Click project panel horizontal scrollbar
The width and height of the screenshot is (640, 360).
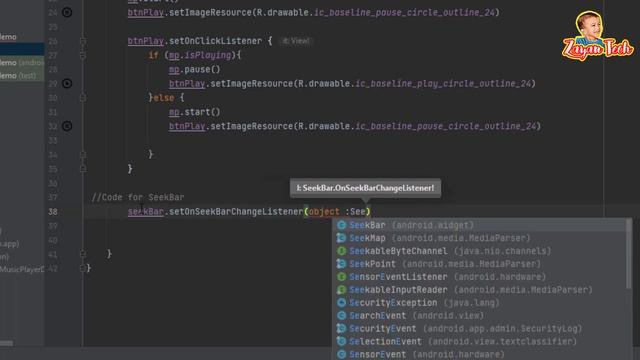coord(7,343)
